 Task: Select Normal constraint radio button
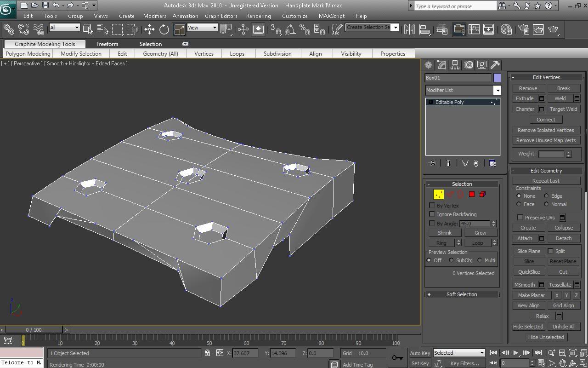point(546,204)
